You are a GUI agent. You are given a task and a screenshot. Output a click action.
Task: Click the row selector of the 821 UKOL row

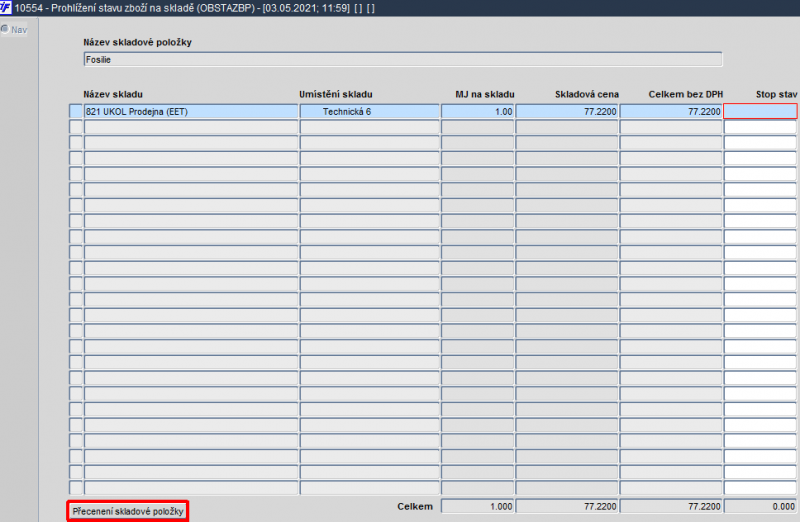(76, 111)
